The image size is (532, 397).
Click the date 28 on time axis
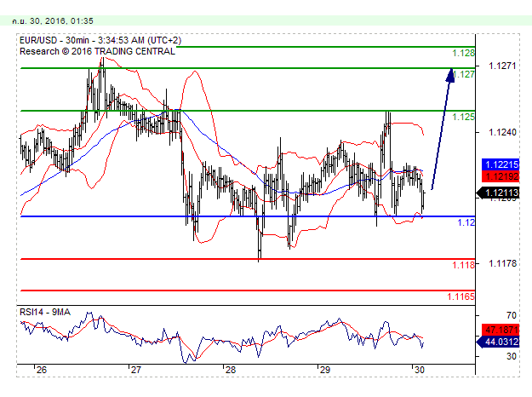tap(231, 371)
